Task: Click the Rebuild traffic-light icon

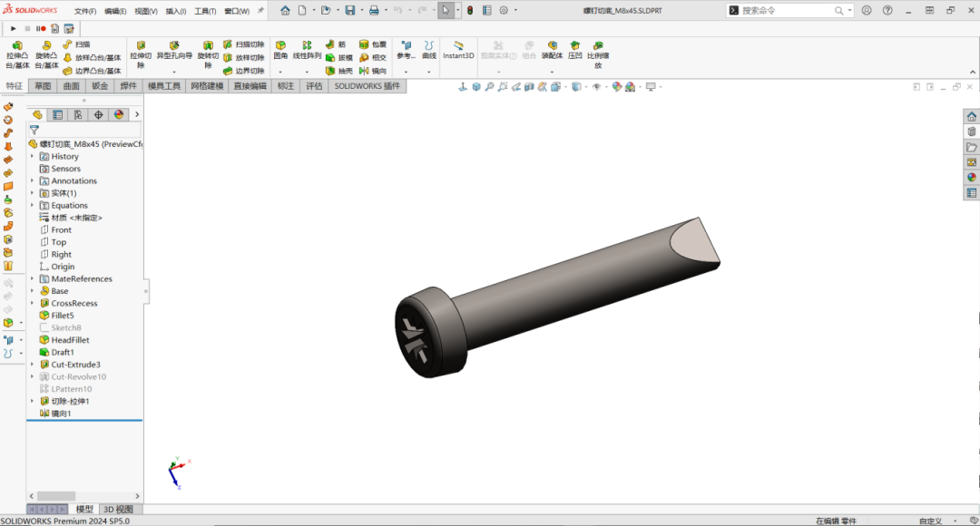Action: pos(470,11)
